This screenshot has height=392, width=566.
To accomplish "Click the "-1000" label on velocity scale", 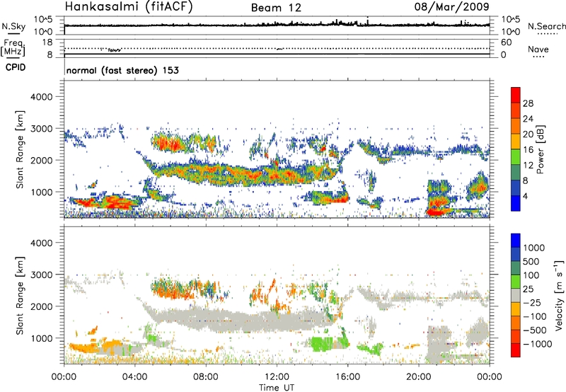I will pyautogui.click(x=538, y=344).
